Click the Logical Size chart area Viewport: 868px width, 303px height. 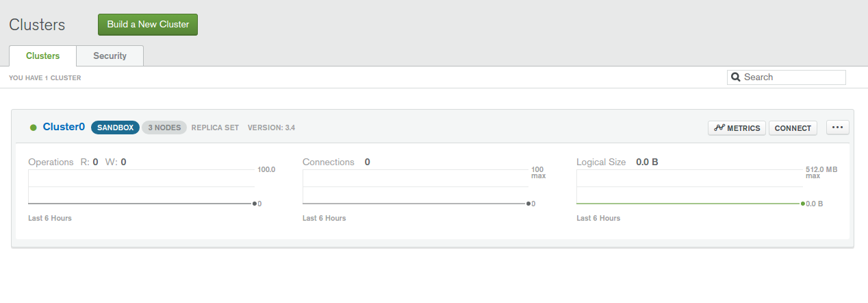689,187
